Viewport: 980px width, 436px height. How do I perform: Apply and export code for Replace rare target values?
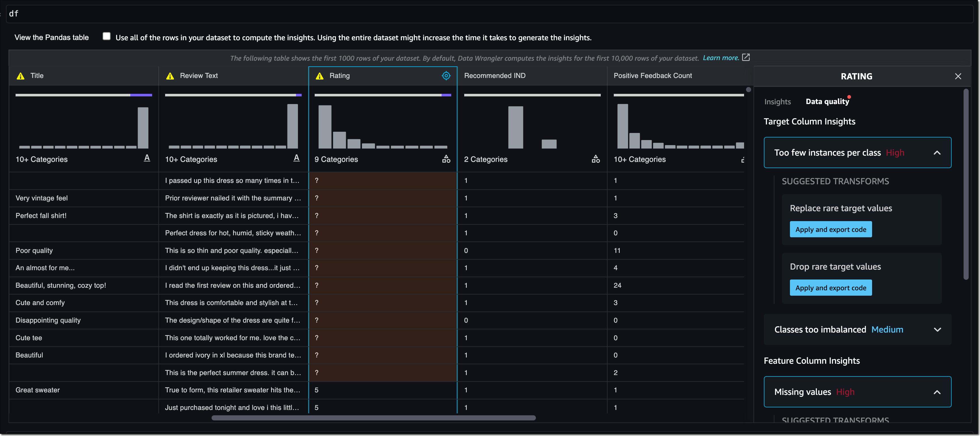[x=831, y=228]
